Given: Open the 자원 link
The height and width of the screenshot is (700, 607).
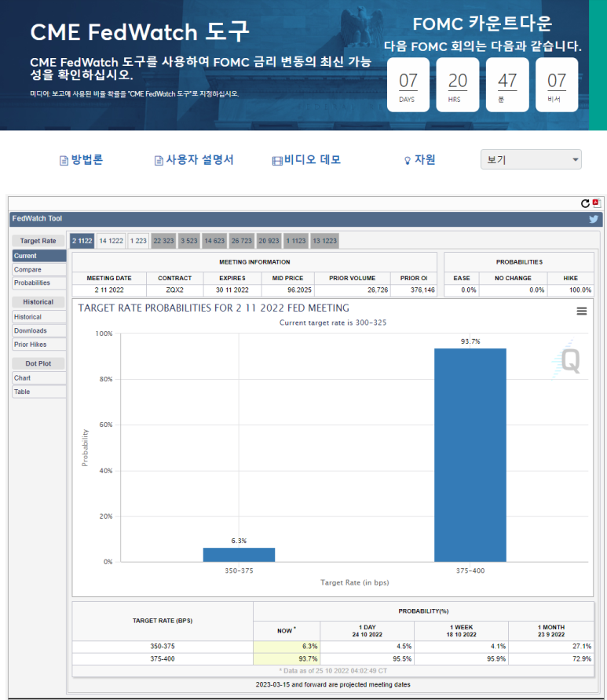Looking at the screenshot, I should (x=425, y=159).
